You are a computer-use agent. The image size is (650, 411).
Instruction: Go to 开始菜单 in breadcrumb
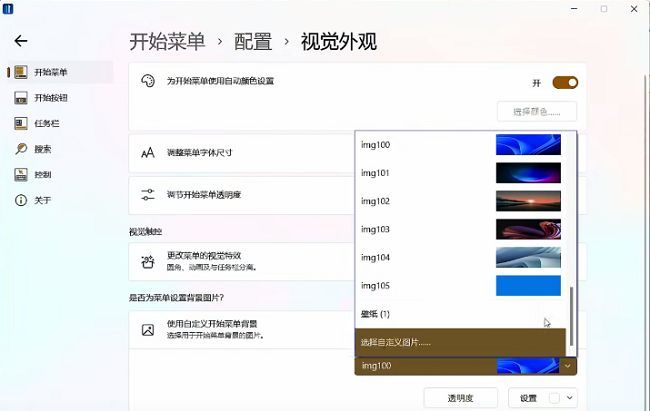[167, 41]
